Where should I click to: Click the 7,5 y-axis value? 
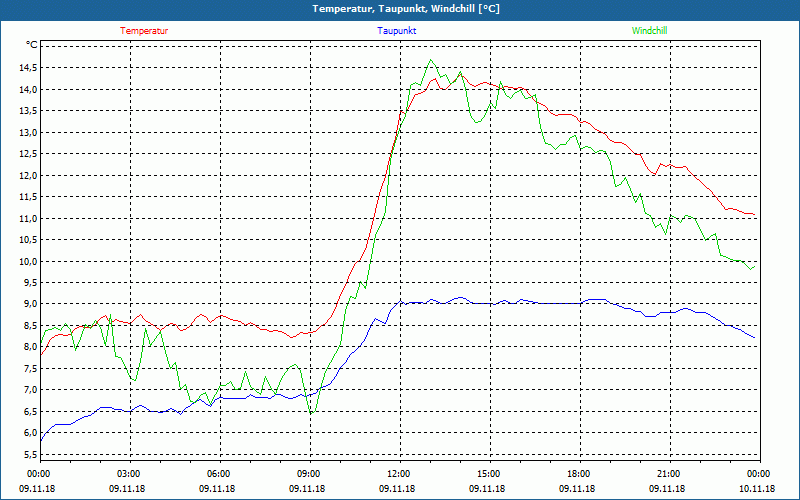click(x=31, y=369)
